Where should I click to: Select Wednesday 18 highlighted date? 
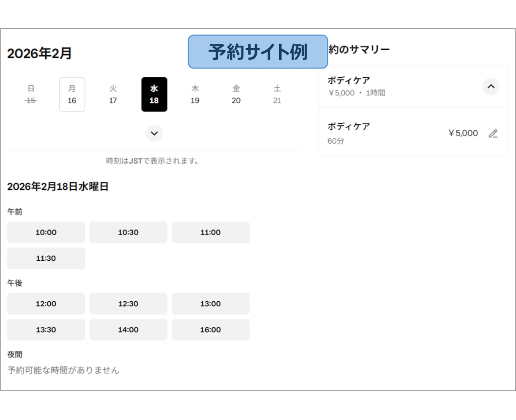[154, 94]
